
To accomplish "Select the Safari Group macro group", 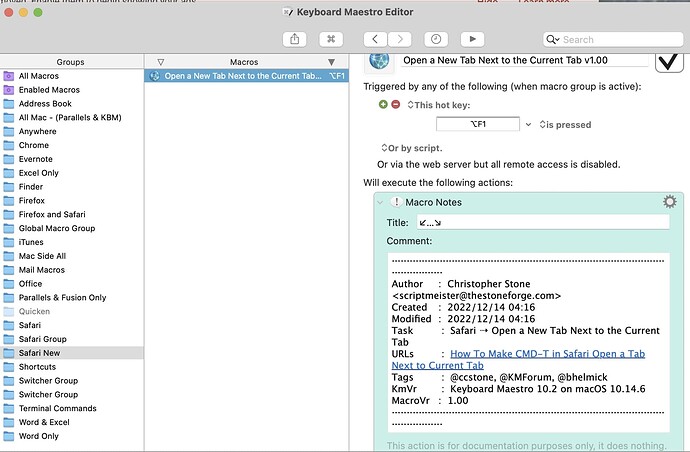I will (42, 339).
